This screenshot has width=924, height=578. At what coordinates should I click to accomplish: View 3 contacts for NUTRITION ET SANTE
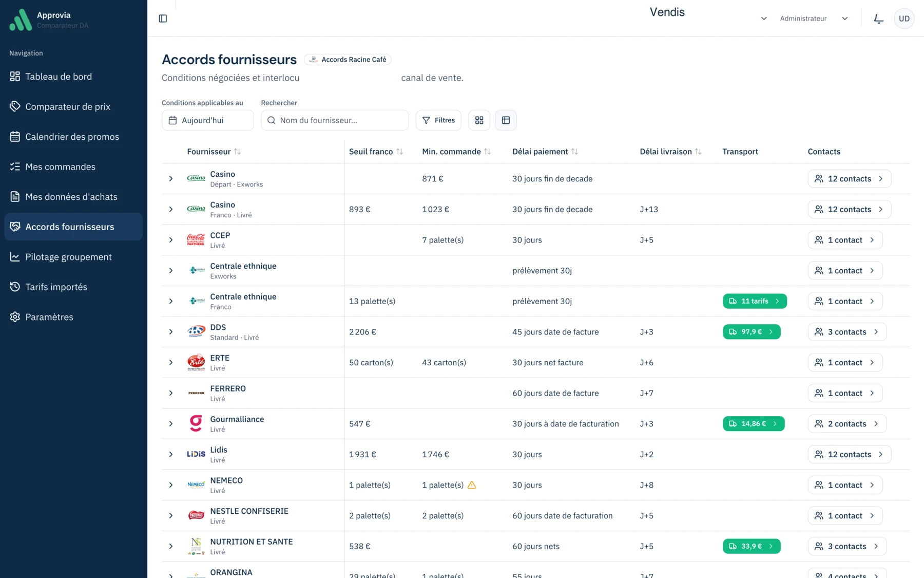pos(847,546)
